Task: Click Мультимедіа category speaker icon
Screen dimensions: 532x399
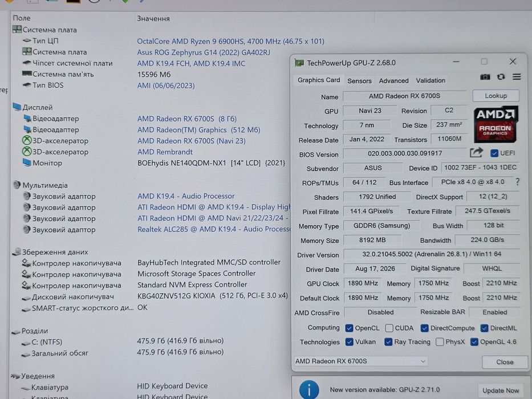Action: (17, 185)
